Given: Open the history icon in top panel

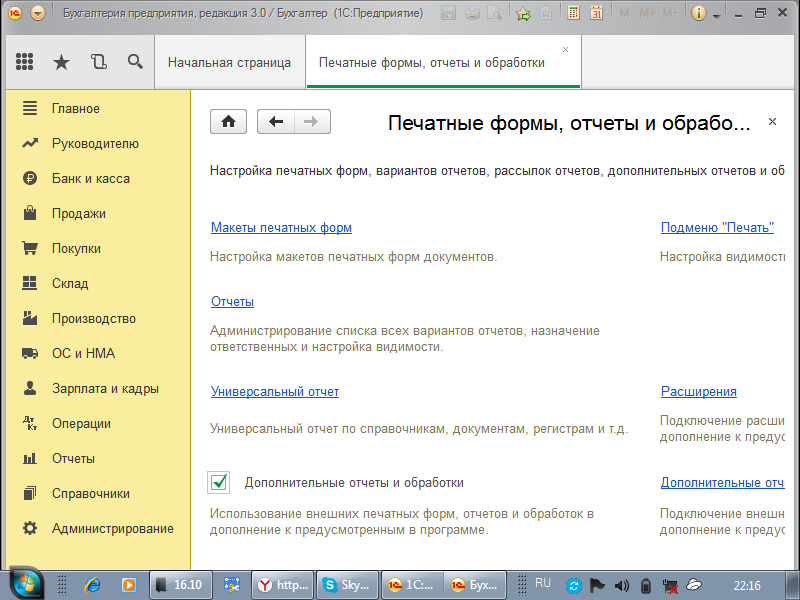Looking at the screenshot, I should 98,62.
